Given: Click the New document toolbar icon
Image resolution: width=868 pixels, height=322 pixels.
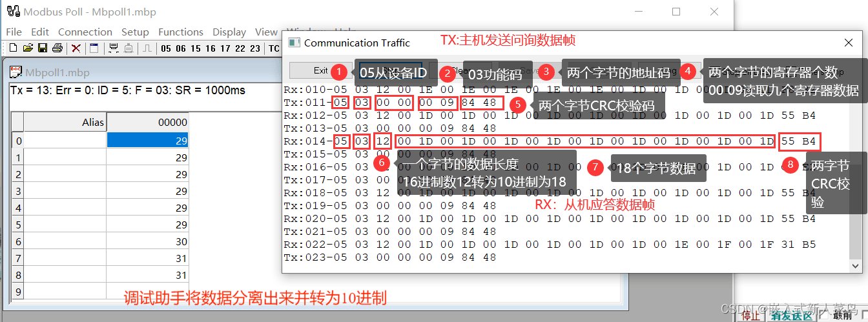Looking at the screenshot, I should (13, 48).
